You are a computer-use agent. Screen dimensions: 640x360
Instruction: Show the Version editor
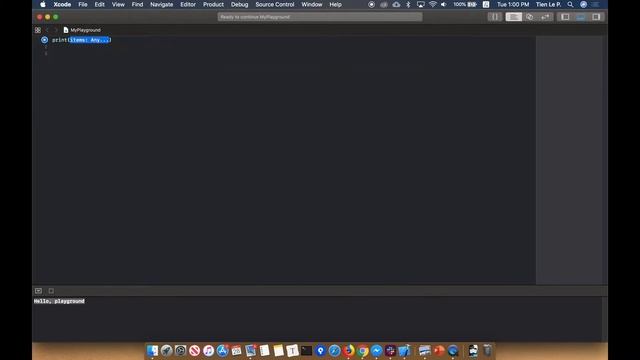coord(545,17)
